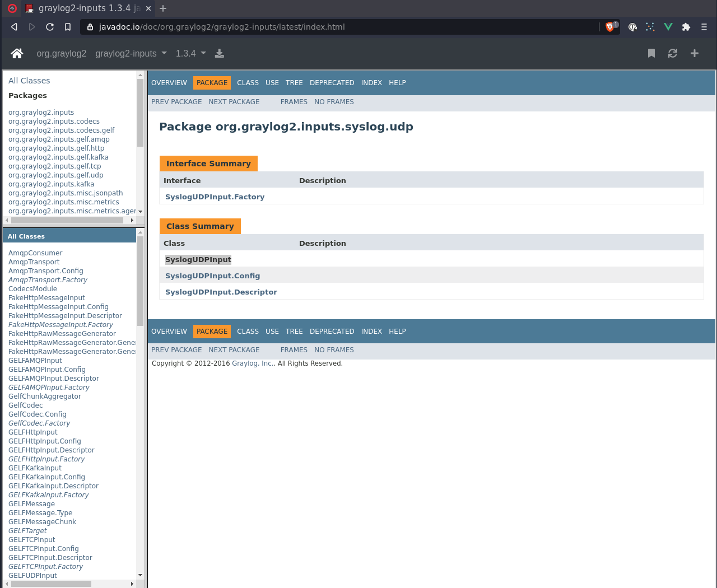Viewport: 717px width, 588px height.
Task: Close the graylog2-inputs tab
Action: click(x=148, y=8)
